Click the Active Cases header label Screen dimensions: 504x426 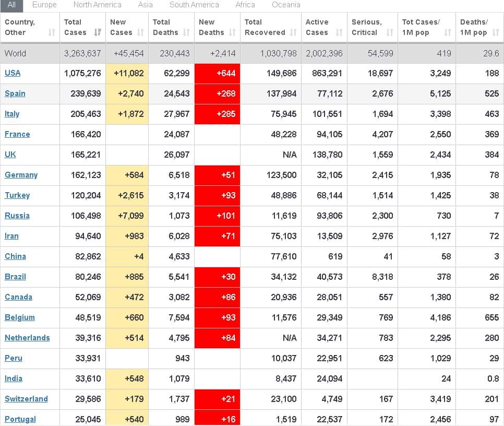[x=317, y=27]
